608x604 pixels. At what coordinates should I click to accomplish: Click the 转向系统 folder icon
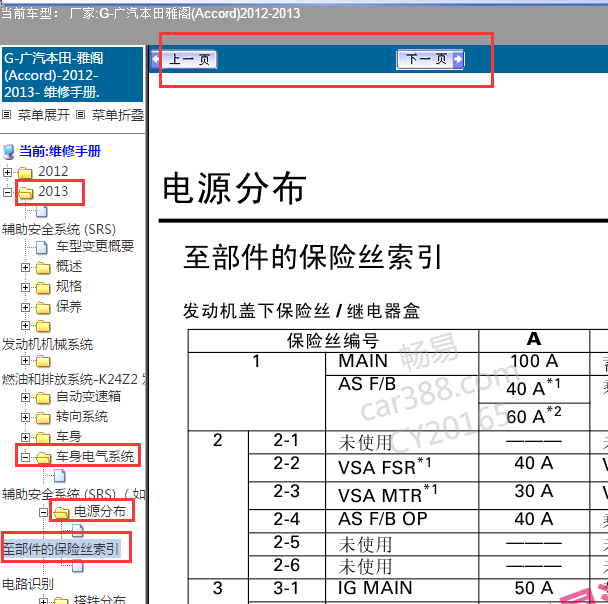(43, 417)
